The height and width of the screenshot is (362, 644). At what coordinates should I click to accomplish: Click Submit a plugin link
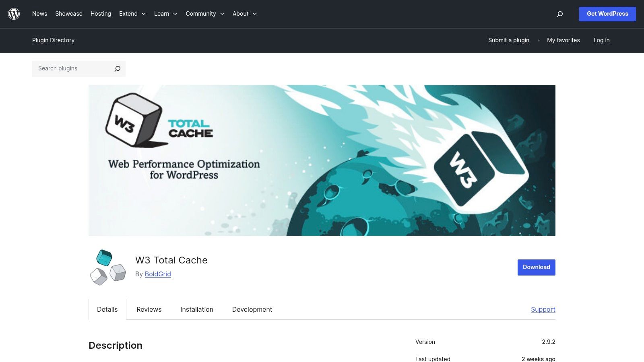point(509,40)
